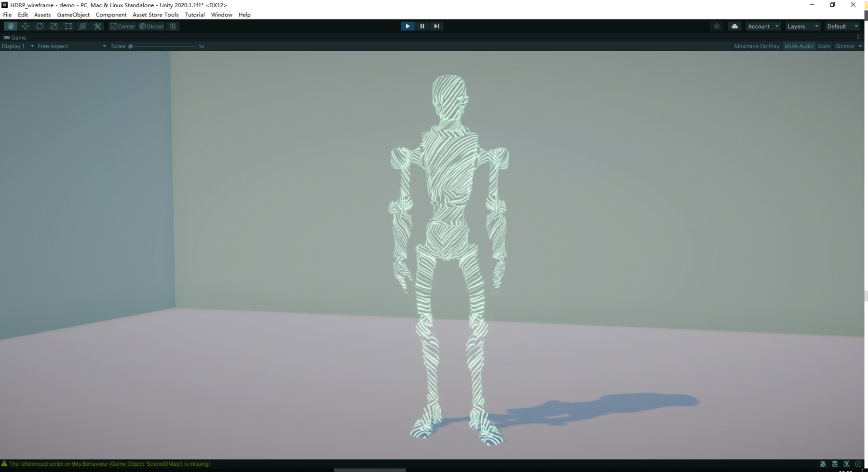Enable Maximize On Play
The image size is (868, 472).
click(x=756, y=46)
